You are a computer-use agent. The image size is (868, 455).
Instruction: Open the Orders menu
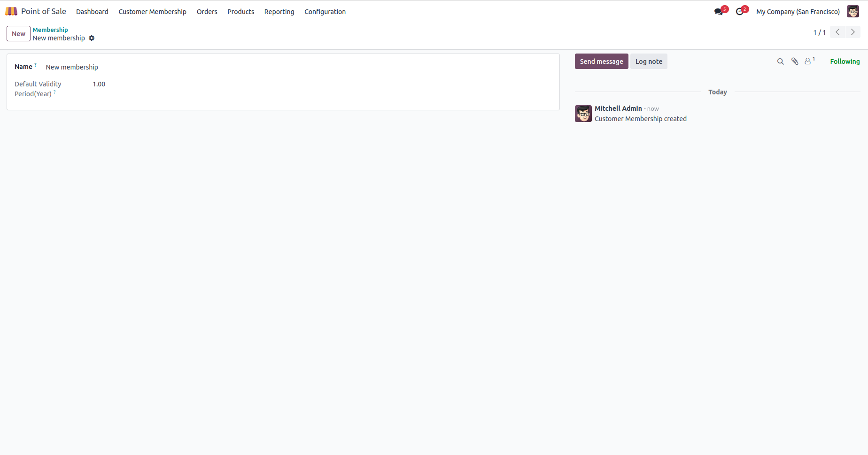click(x=207, y=12)
